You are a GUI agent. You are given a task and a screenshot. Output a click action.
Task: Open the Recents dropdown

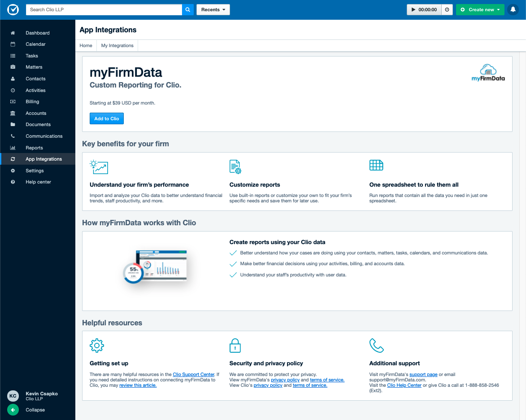point(213,10)
